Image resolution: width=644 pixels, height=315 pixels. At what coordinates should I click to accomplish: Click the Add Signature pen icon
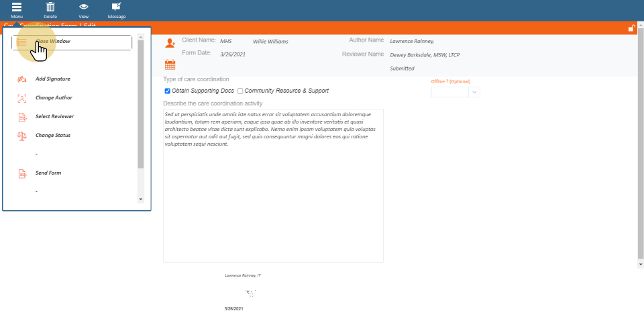(22, 79)
